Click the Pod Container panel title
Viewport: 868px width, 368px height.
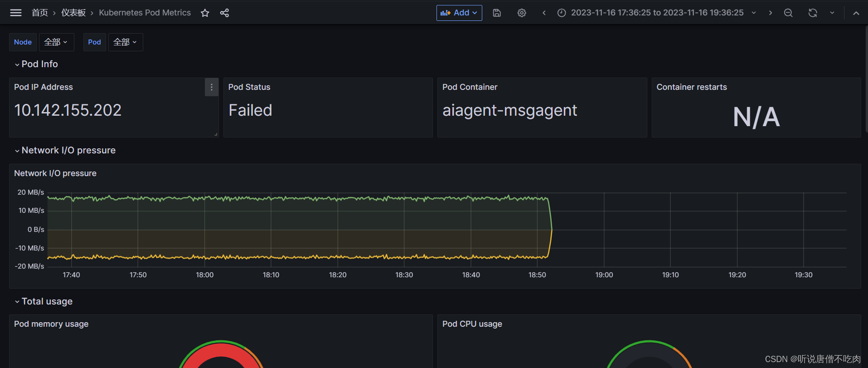point(470,87)
